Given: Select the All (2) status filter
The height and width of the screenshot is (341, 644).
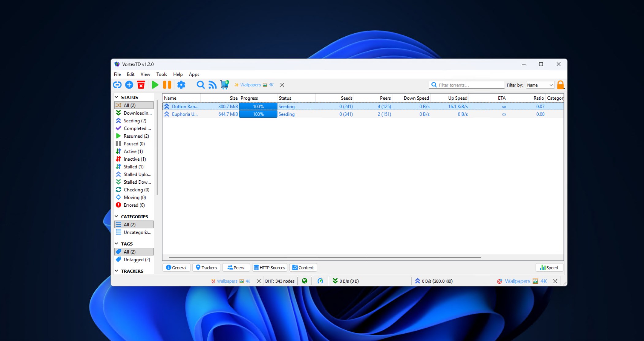Looking at the screenshot, I should [134, 105].
